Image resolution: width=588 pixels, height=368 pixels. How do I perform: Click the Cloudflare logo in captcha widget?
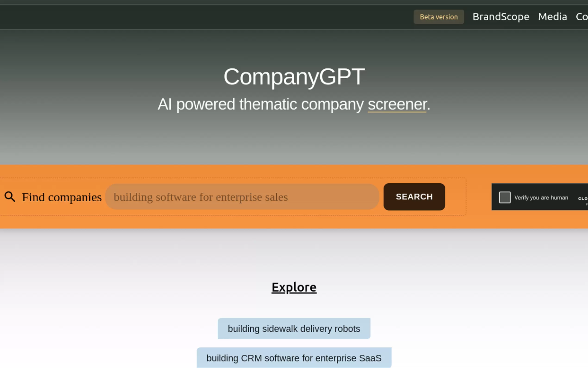(583, 198)
